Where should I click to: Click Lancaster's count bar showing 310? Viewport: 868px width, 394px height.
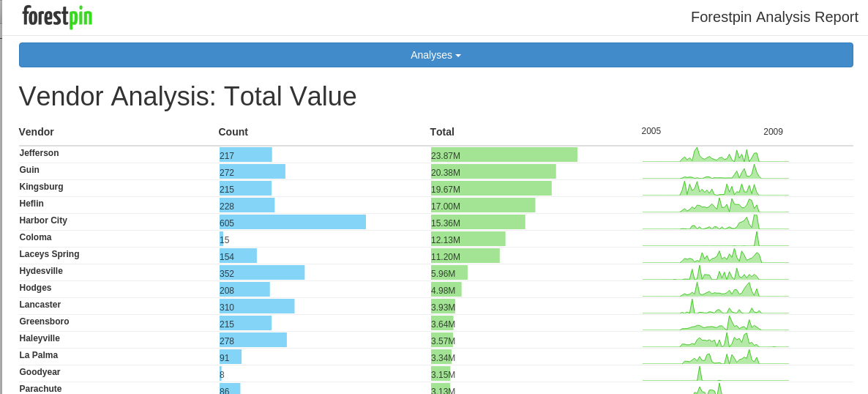click(257, 306)
